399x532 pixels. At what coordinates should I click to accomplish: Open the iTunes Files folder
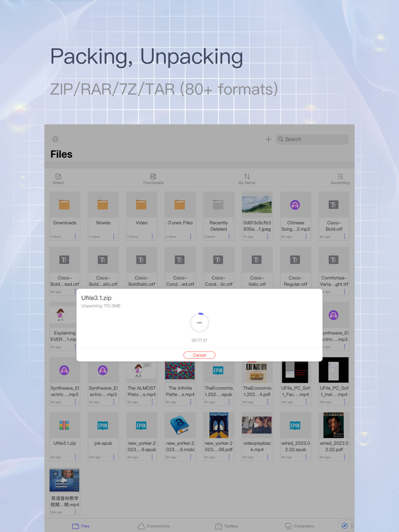pos(180,216)
